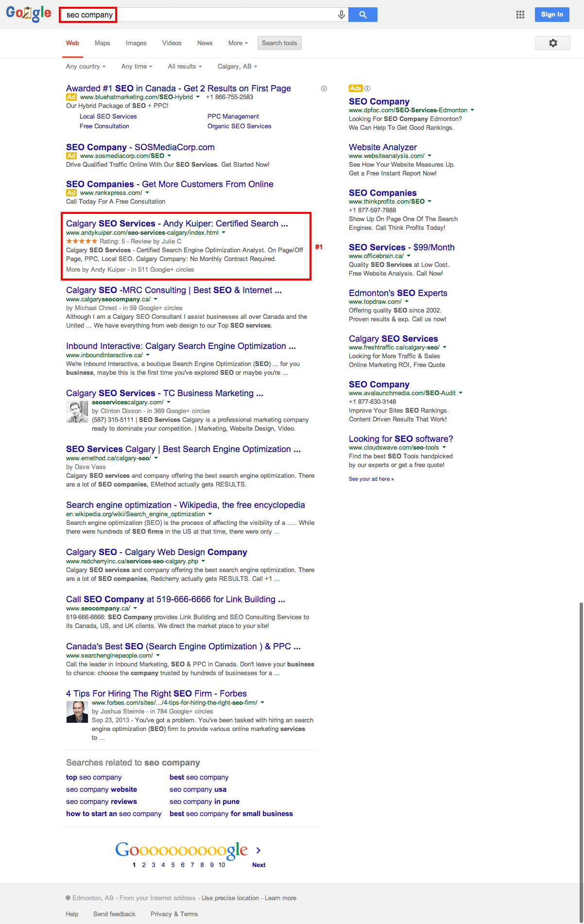Switch to the Maps tab
The image size is (584, 924).
(x=103, y=43)
